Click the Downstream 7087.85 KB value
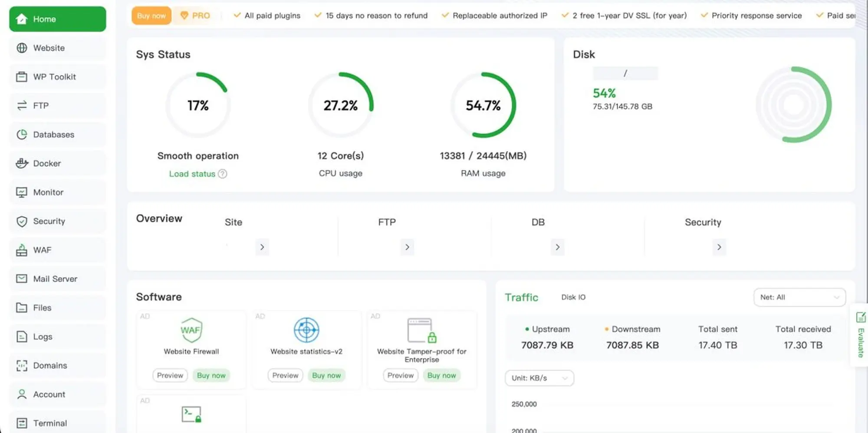The width and height of the screenshot is (868, 433). 632,345
